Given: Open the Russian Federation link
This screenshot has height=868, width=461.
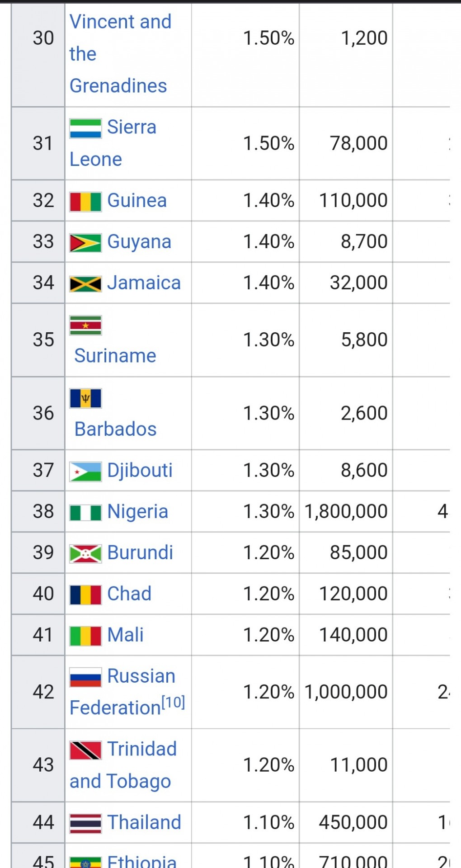Looking at the screenshot, I should coord(122,692).
